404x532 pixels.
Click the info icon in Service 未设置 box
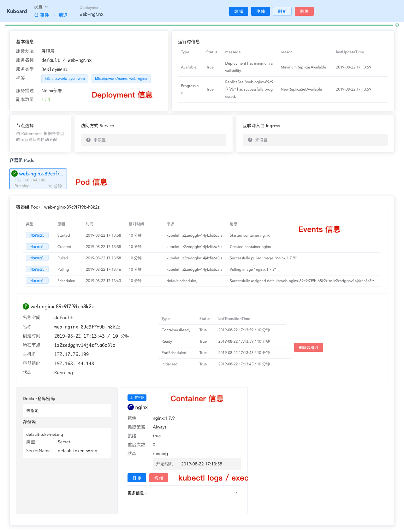[88, 140]
